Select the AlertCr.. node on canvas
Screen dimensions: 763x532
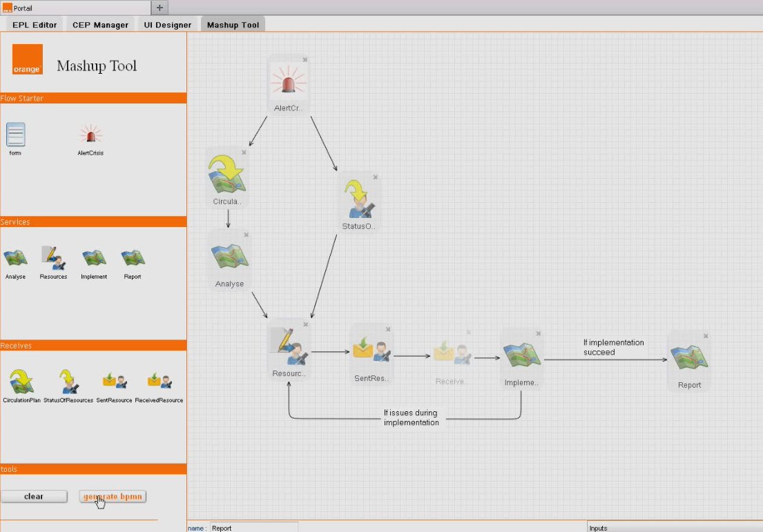click(289, 85)
